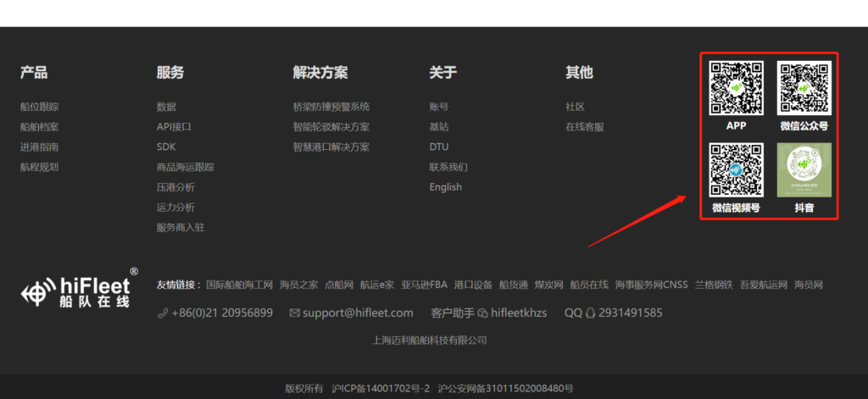The height and width of the screenshot is (399, 868).
Task: Click the 抖音 QR code image
Action: coord(804,170)
